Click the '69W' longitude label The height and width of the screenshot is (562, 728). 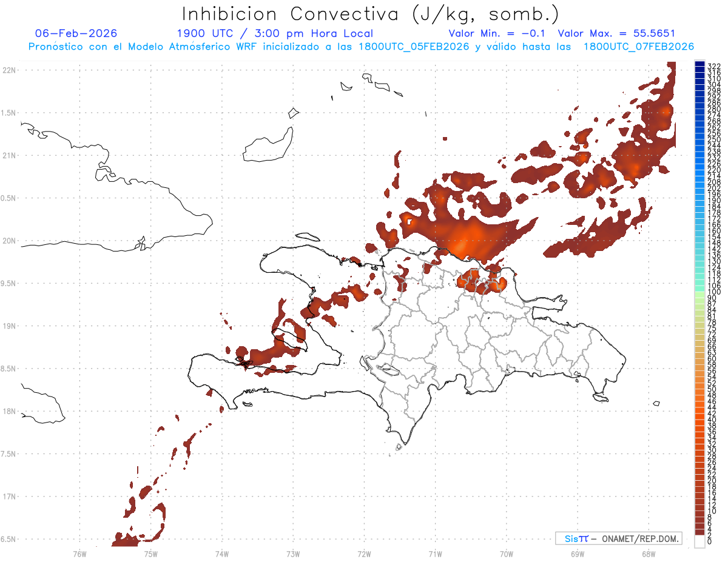pyautogui.click(x=578, y=553)
